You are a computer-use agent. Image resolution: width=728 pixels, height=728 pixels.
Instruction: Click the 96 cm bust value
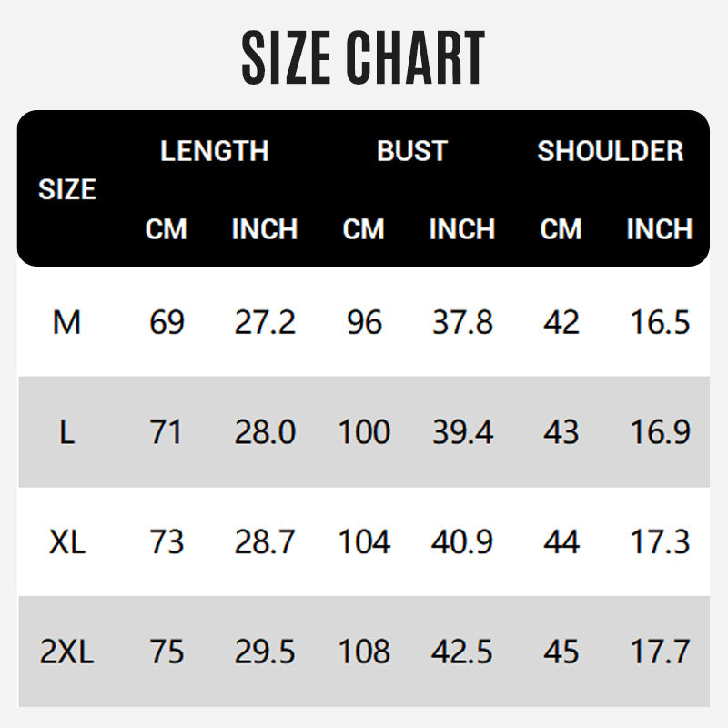[x=364, y=322]
